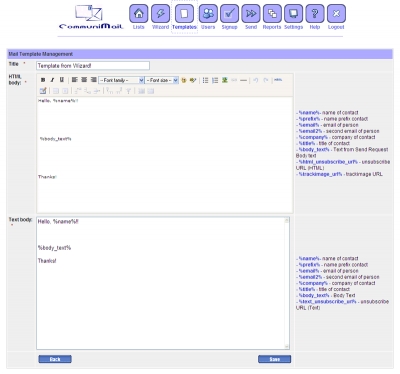Click the Save button

point(274,359)
